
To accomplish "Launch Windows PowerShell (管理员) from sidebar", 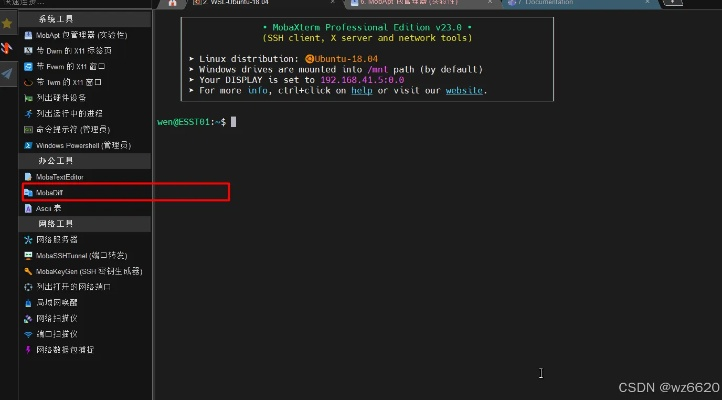I will click(x=78, y=145).
